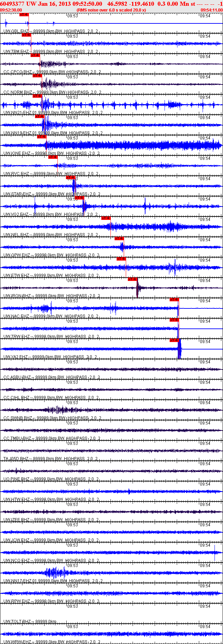Click the red pick flag on the UW.IRON trace
Image resolution: width=223 pixels, height=644 pixels.
[x=133, y=279]
